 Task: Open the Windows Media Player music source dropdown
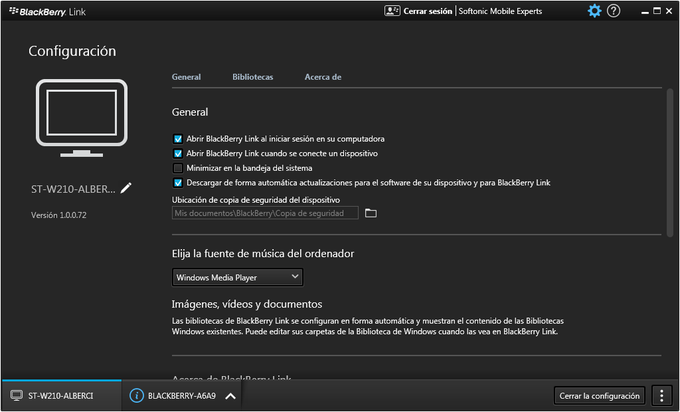click(237, 277)
